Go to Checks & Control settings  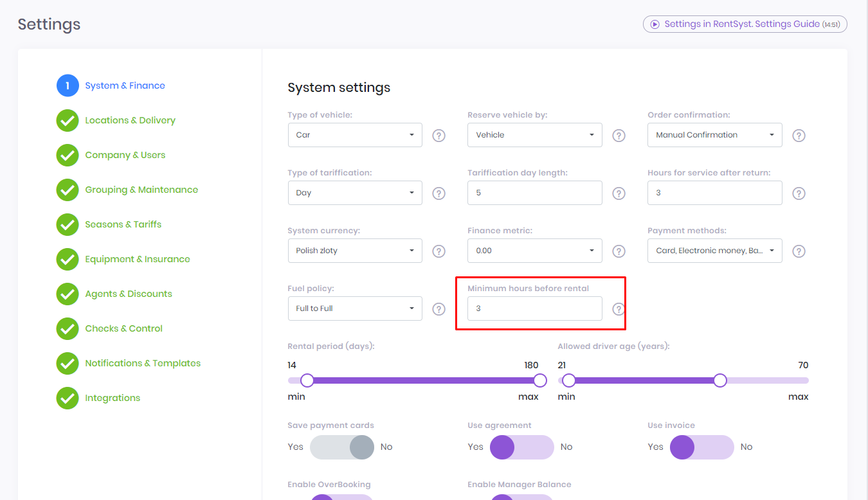(124, 328)
